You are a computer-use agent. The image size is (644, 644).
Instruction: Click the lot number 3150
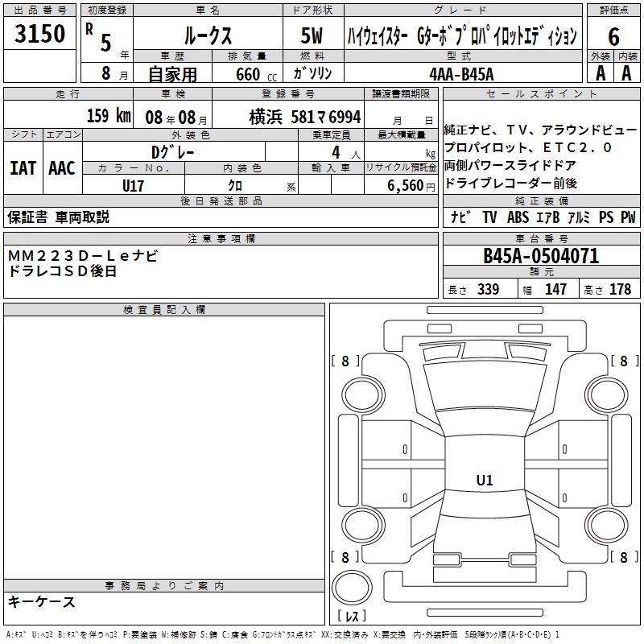(39, 33)
